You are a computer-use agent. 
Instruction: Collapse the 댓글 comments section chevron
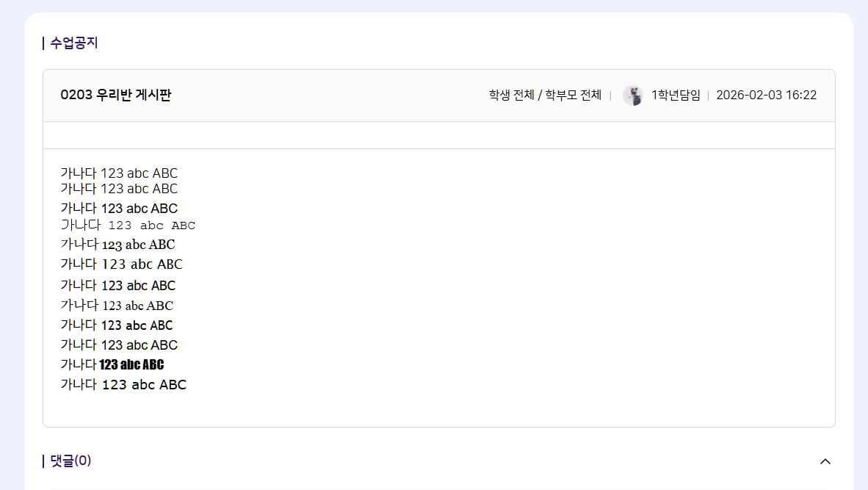[825, 461]
